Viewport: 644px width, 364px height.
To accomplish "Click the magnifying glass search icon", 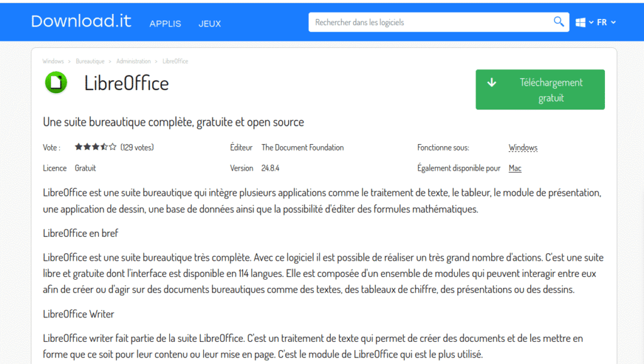I will coord(558,22).
